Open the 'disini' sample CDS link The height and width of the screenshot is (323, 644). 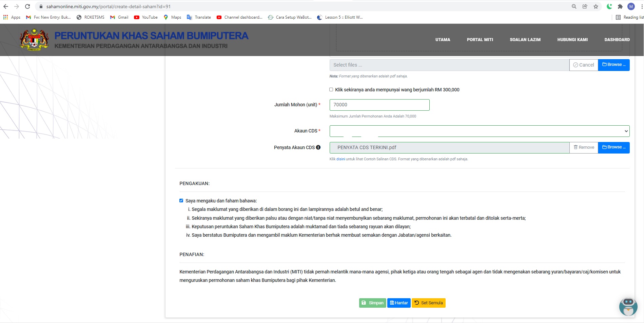(x=340, y=159)
